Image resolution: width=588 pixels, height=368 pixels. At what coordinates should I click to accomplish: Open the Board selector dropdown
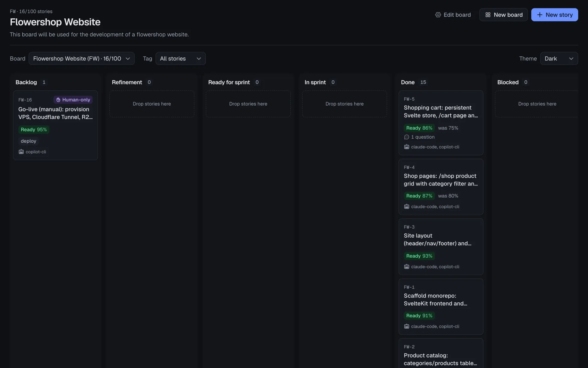pos(81,59)
